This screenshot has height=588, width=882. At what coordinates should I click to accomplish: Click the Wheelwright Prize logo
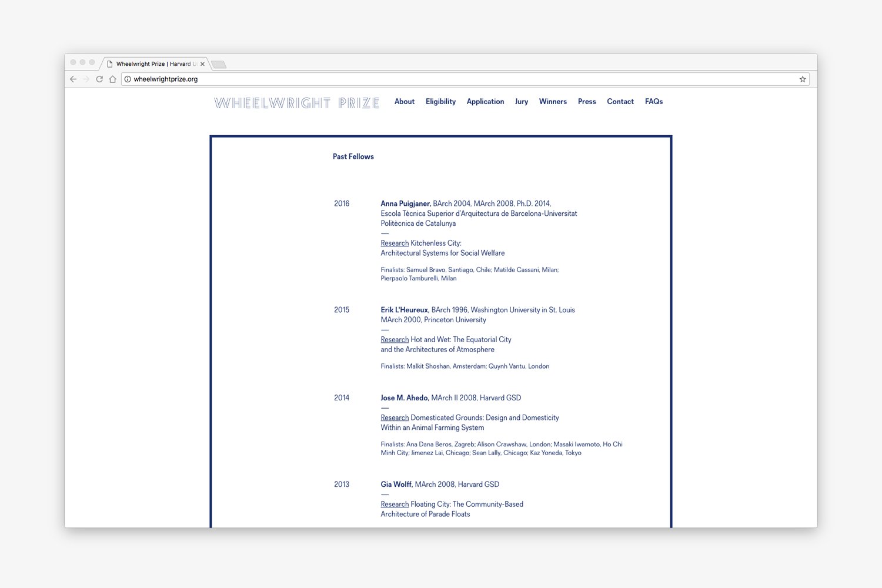297,103
